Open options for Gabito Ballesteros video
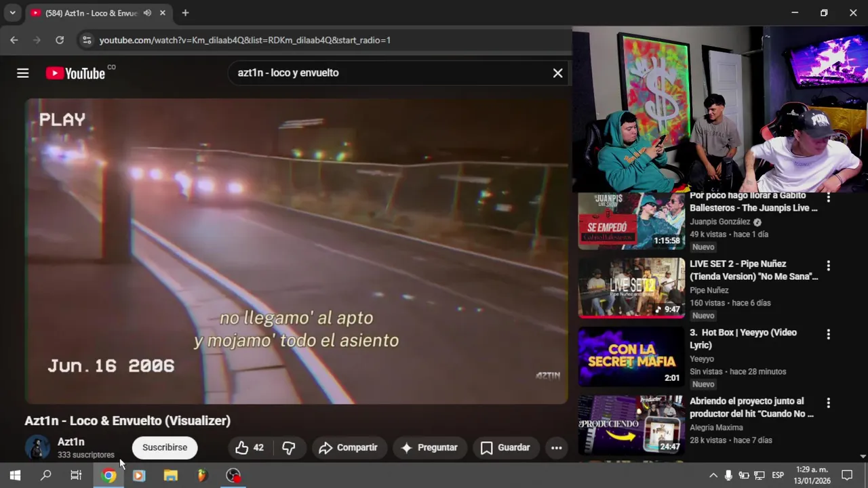The height and width of the screenshot is (488, 868). tap(828, 198)
